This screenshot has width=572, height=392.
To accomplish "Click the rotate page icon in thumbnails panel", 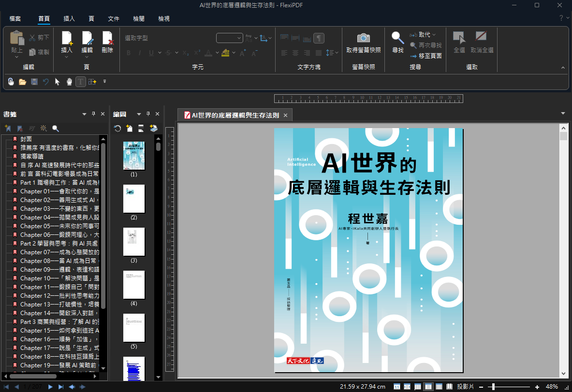I will (x=117, y=129).
